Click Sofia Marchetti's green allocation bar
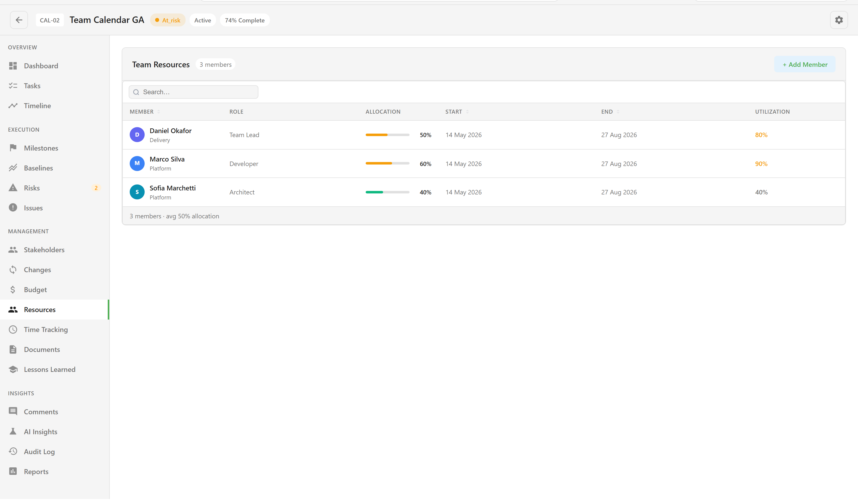The width and height of the screenshot is (858, 504). click(x=387, y=192)
